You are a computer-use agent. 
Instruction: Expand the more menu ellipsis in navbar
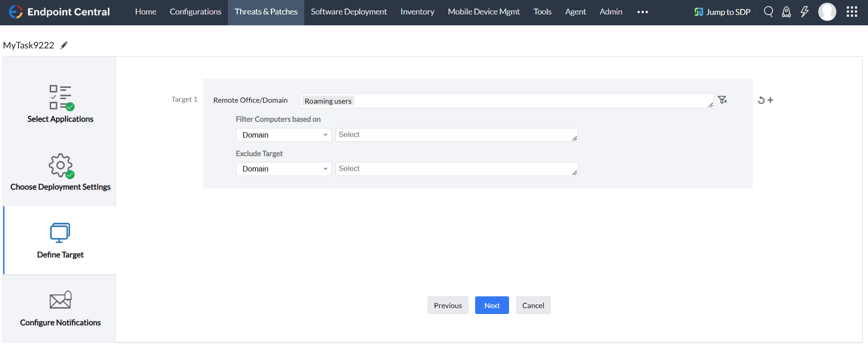click(x=642, y=12)
